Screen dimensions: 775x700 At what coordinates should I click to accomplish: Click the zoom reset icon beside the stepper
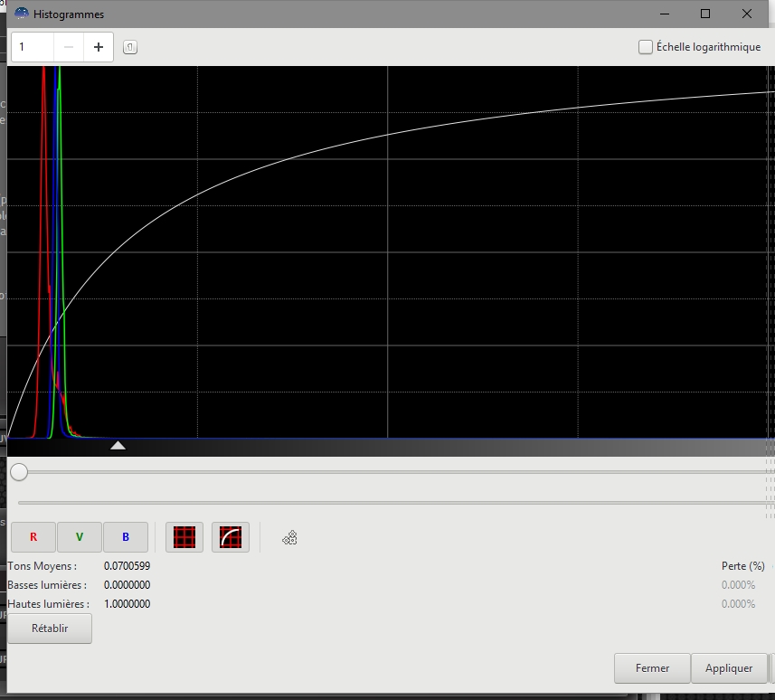pos(130,47)
